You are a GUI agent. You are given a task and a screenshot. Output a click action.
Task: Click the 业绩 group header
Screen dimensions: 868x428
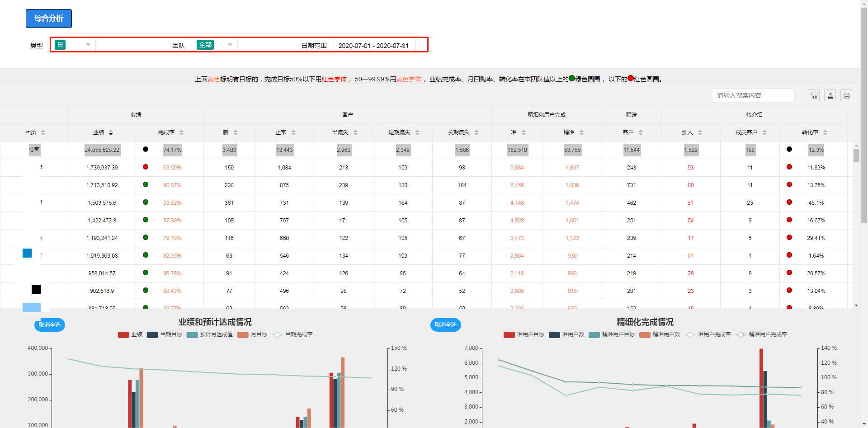136,115
